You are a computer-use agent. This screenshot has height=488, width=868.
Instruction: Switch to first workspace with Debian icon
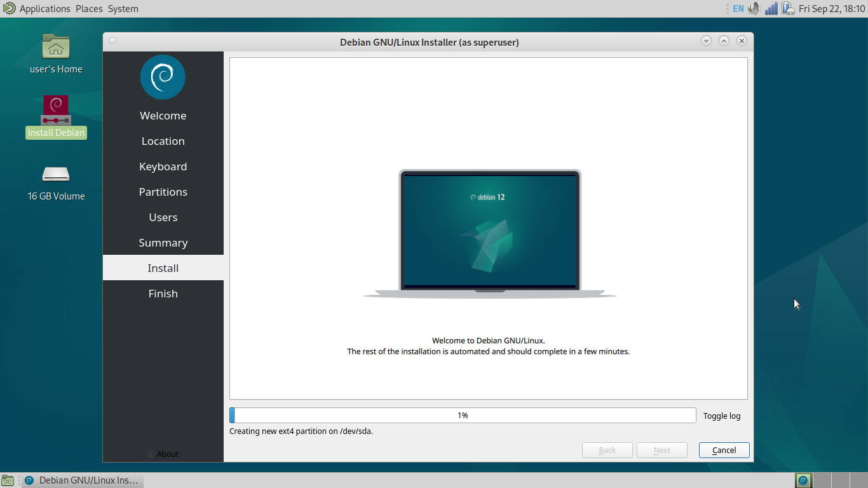[803, 480]
